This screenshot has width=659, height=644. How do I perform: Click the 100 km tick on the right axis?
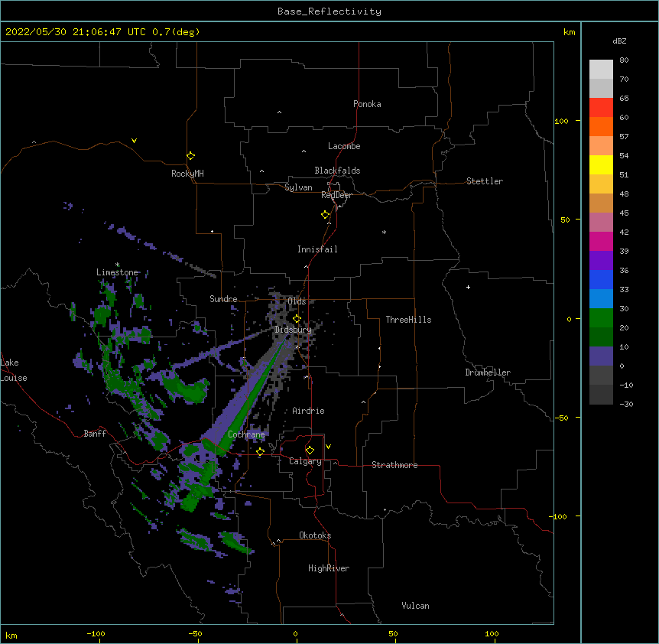click(x=562, y=121)
